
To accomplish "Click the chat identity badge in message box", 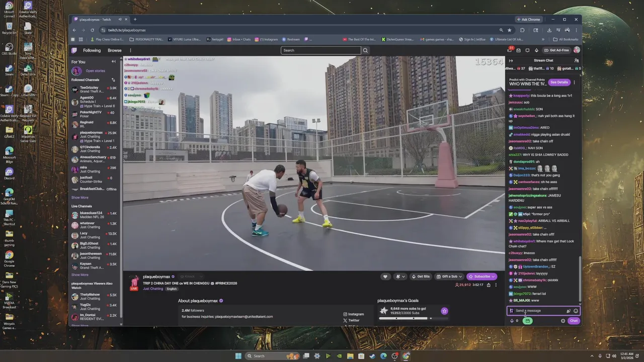I will tap(511, 311).
